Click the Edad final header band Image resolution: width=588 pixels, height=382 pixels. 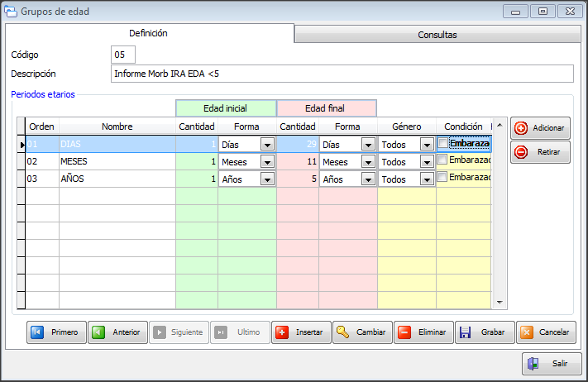[326, 108]
